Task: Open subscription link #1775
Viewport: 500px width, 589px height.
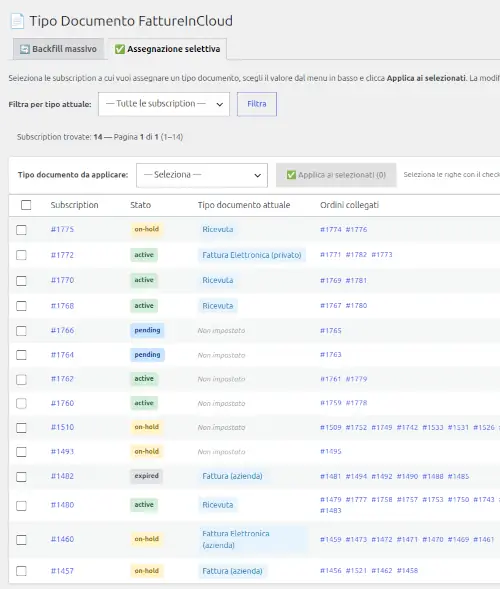Action: (x=62, y=229)
